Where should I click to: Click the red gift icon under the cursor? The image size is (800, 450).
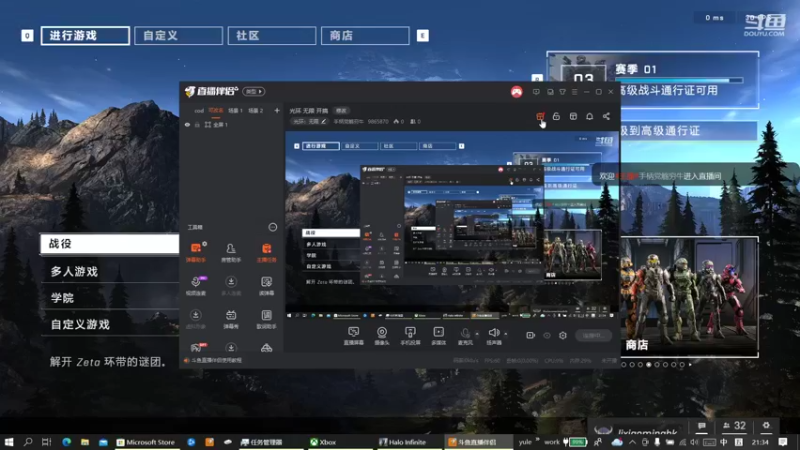tap(540, 117)
